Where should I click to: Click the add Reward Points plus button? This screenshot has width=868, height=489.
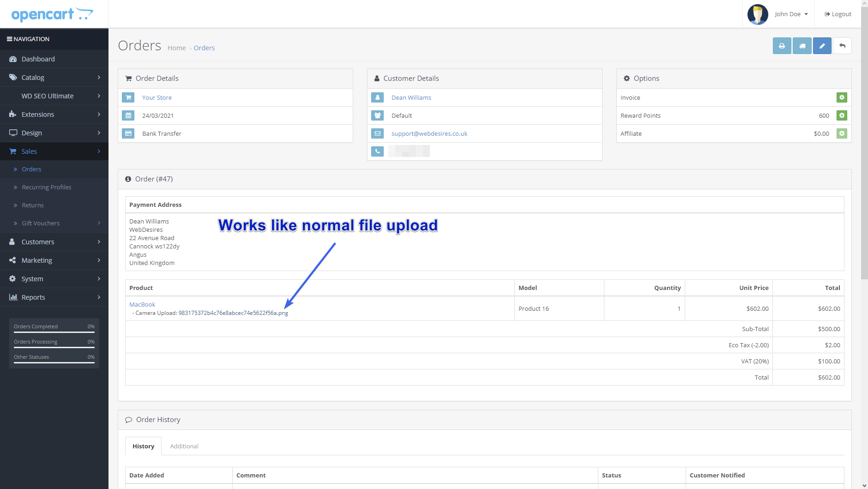pos(842,115)
